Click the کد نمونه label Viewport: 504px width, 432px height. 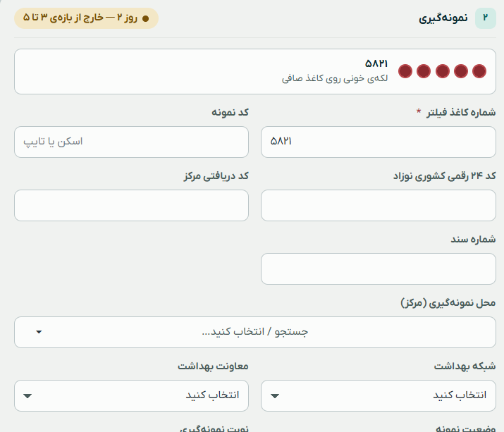tap(230, 112)
